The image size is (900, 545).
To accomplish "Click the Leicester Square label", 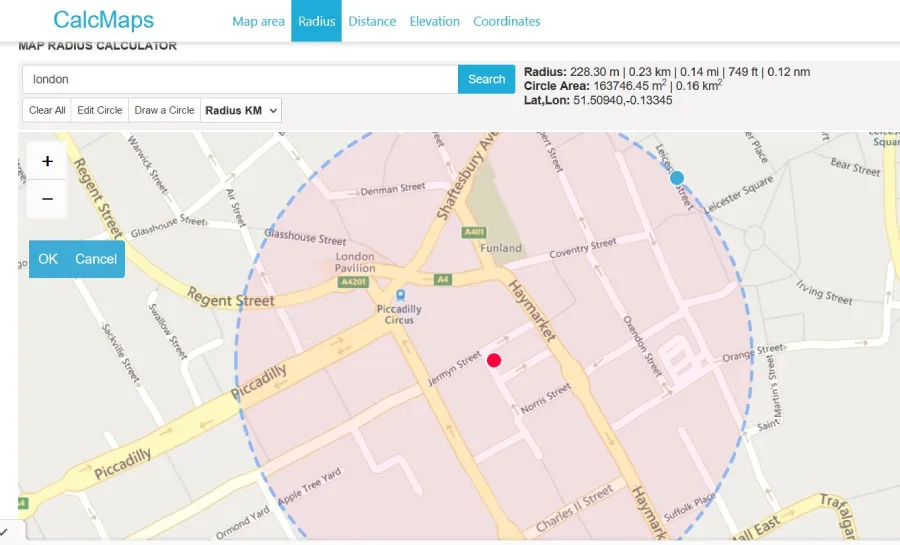I will 739,194.
